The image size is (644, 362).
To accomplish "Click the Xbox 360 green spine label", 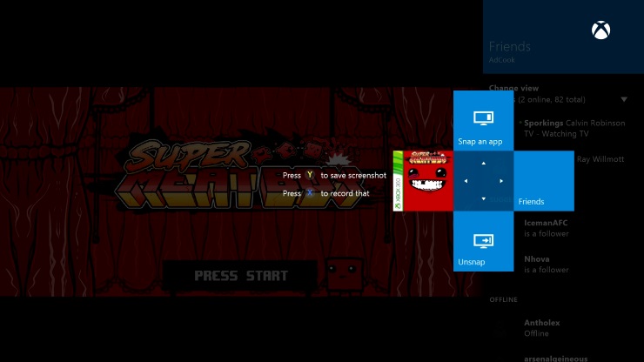I will tap(398, 181).
